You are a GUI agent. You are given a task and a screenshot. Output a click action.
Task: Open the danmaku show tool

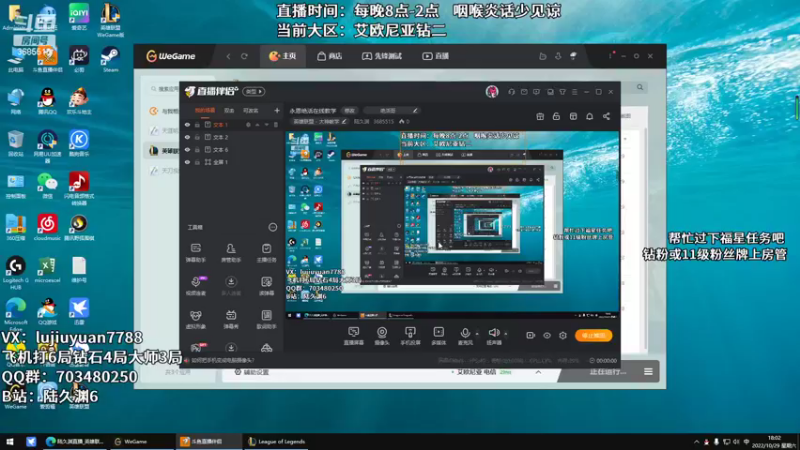231,320
